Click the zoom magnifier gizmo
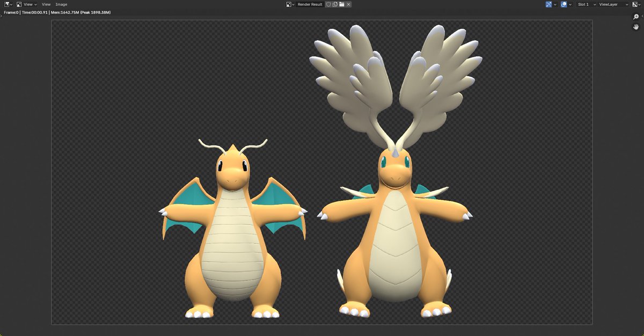Screen dimensions: 644x336 [x=636, y=17]
